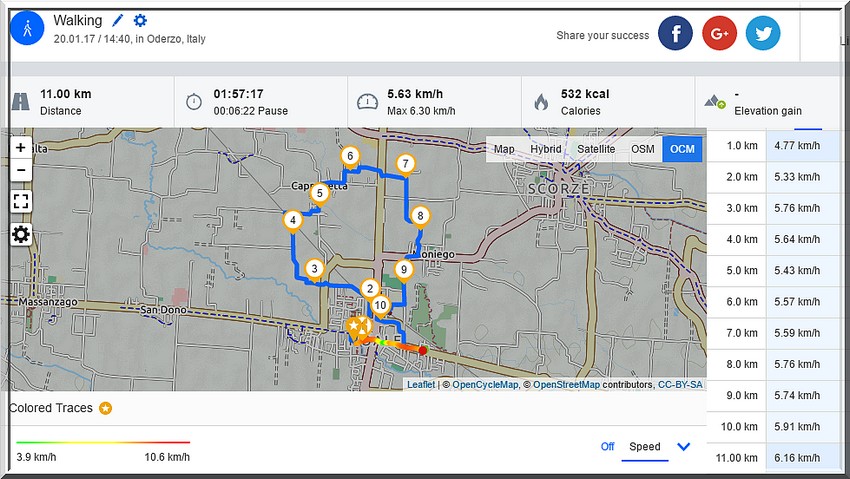
Task: Click the Colored Traces heading
Action: [51, 408]
